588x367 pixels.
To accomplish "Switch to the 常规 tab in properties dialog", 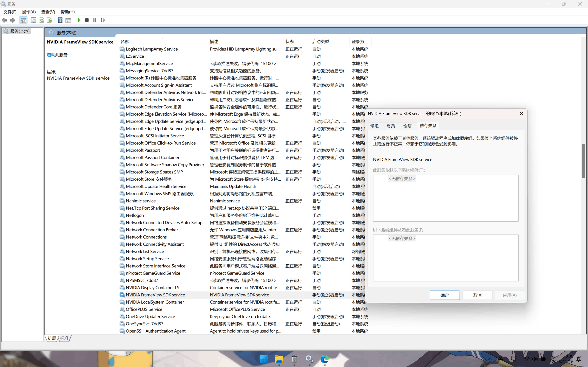I will (x=374, y=126).
